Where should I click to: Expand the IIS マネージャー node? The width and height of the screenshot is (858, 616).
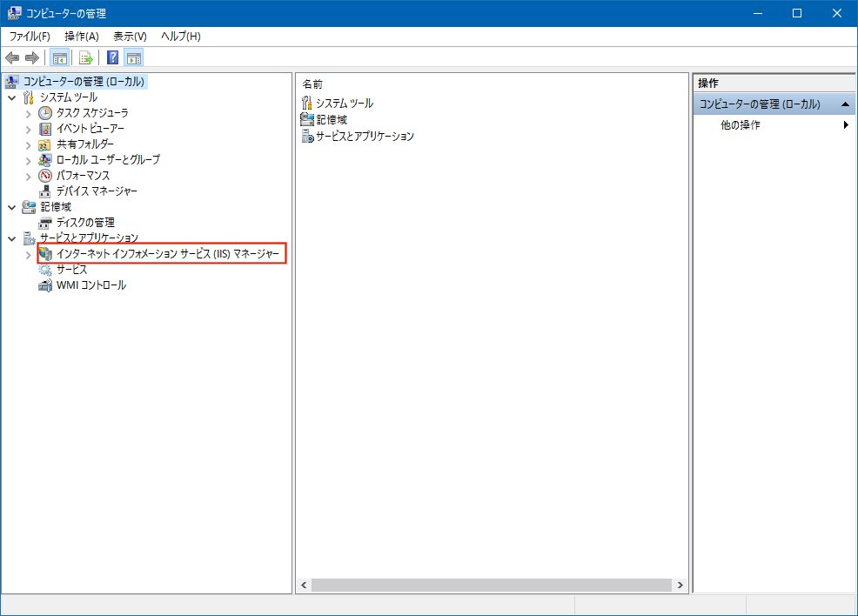29,255
